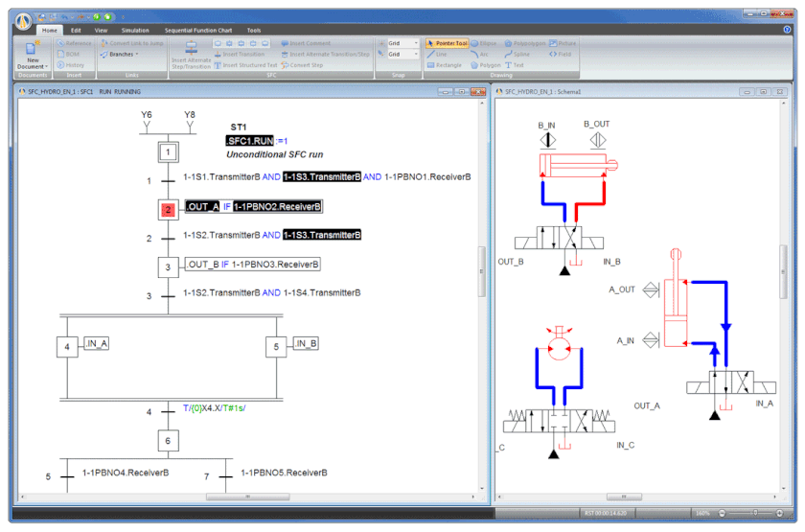
Task: Click transition text T/{0}X4.X/T#1s/
Action: click(x=214, y=408)
